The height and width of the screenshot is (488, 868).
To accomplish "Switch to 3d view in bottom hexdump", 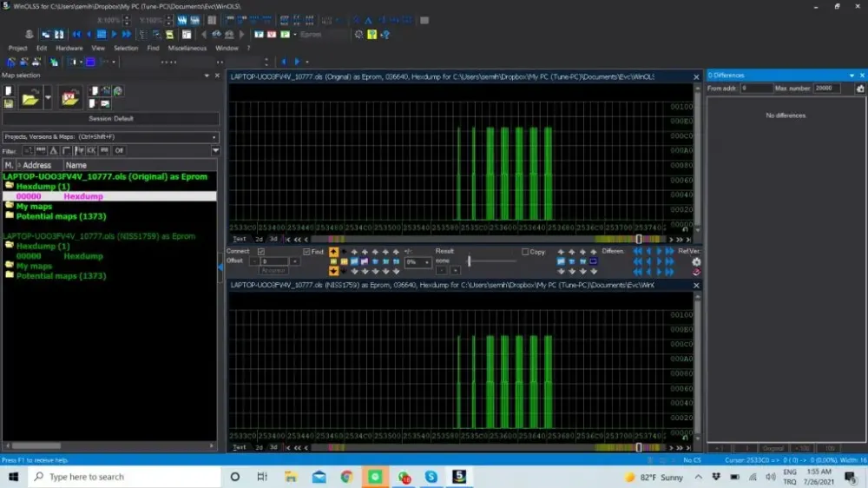I will [x=273, y=447].
